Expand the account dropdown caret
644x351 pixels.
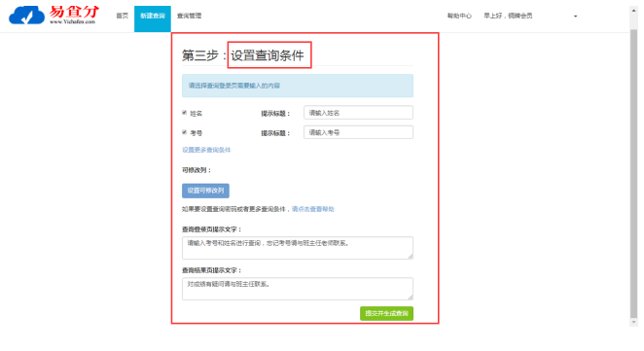(575, 17)
